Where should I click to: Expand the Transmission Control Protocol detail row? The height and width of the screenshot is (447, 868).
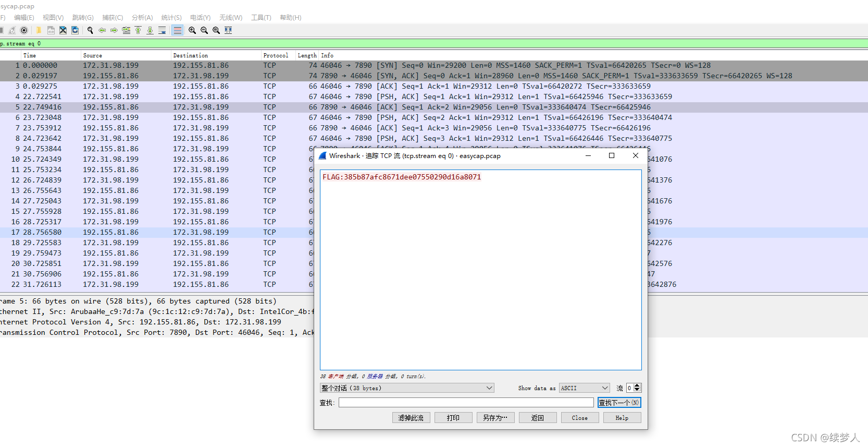point(157,332)
